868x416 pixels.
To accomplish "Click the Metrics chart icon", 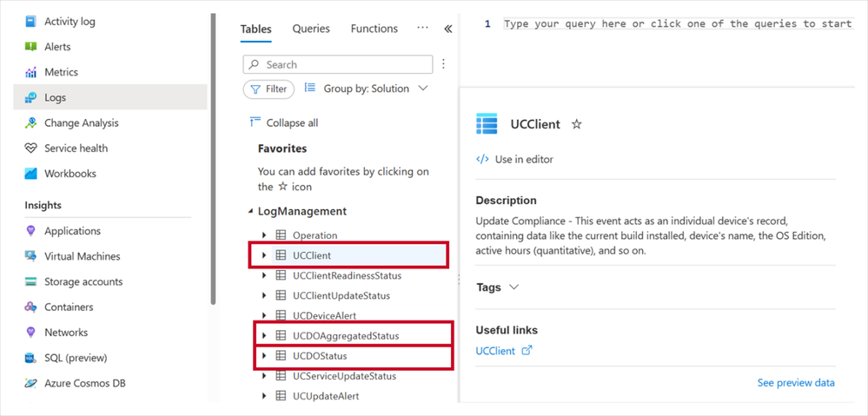I will (x=31, y=72).
